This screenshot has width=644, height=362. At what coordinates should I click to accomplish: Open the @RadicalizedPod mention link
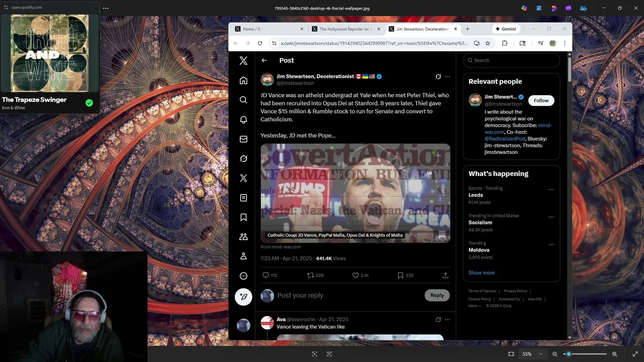pos(505,139)
